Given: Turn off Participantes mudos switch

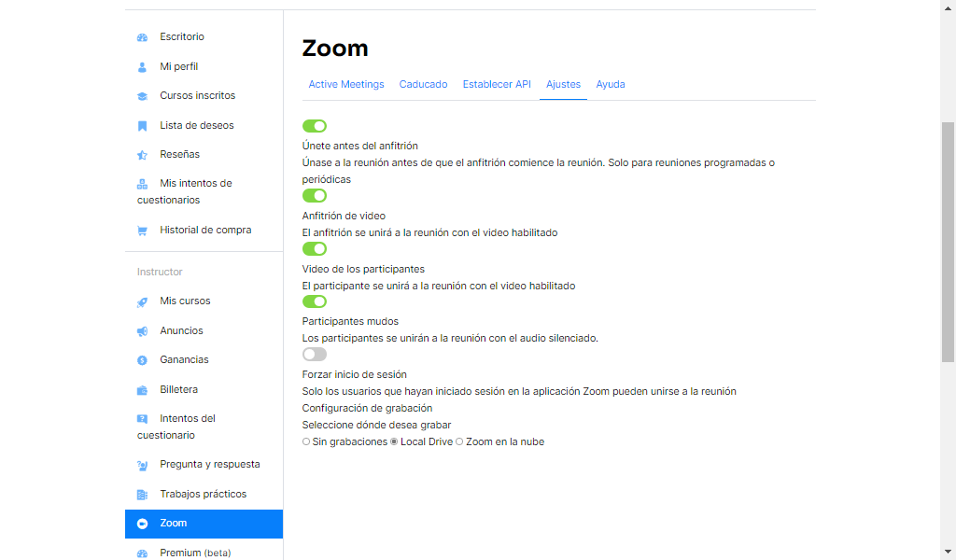Looking at the screenshot, I should 315,301.
